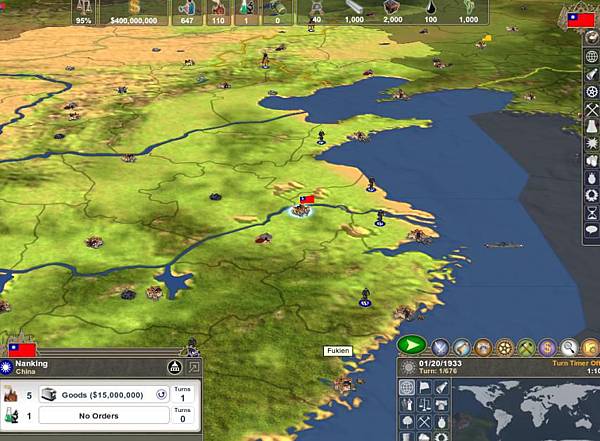Click the 95% stability scales indicator
This screenshot has width=600, height=441.
pos(83,13)
